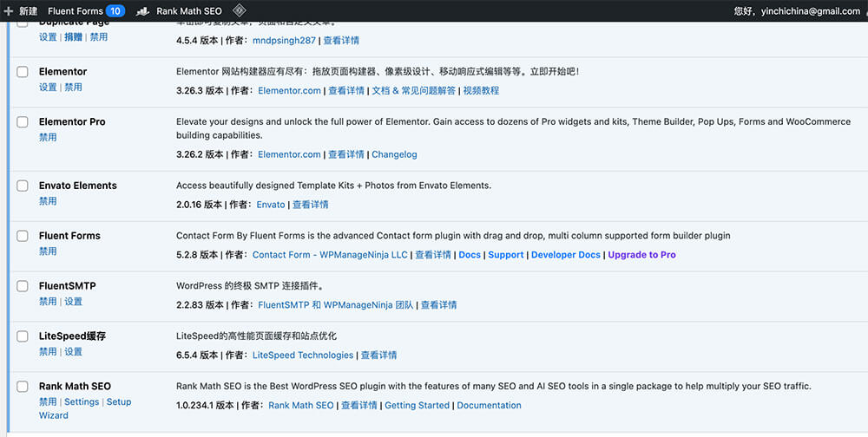Click 查看详情 for Fluent Forms
The width and height of the screenshot is (868, 437).
[x=433, y=255]
